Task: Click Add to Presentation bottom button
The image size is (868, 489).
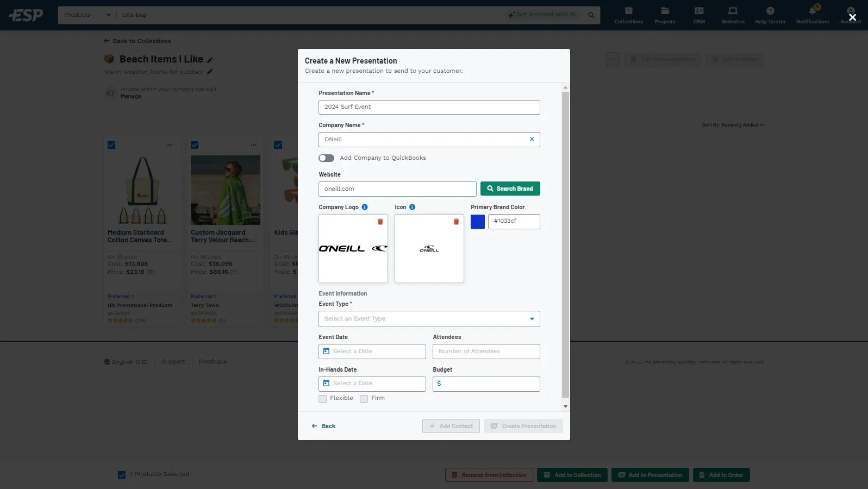Action: click(650, 475)
